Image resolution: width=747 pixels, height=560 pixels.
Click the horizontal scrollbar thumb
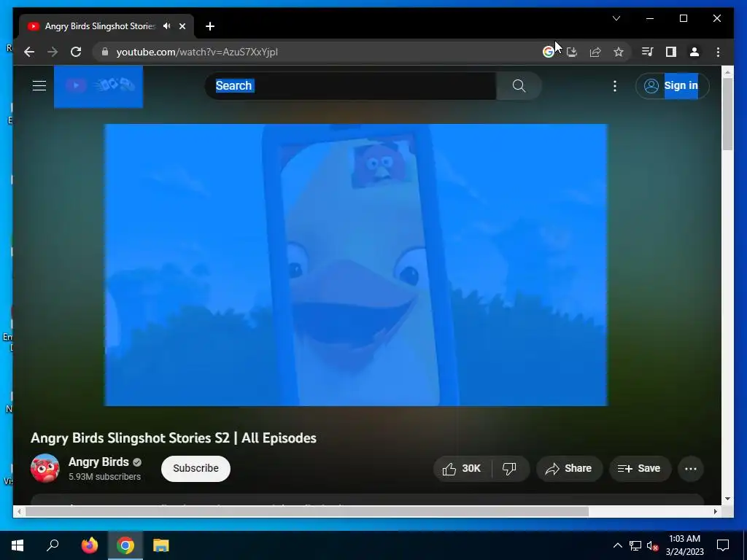pos(307,511)
